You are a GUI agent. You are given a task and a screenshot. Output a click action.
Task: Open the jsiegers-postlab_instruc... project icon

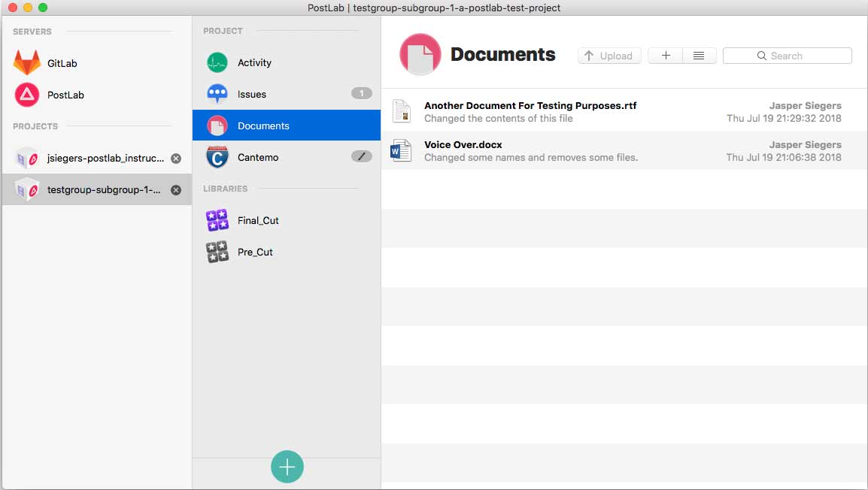pyautogui.click(x=26, y=158)
